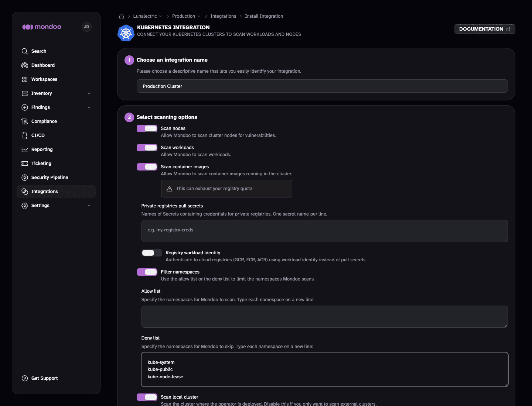The image size is (532, 406).
Task: Click the external-link icon in Documentation button
Action: tap(508, 29)
